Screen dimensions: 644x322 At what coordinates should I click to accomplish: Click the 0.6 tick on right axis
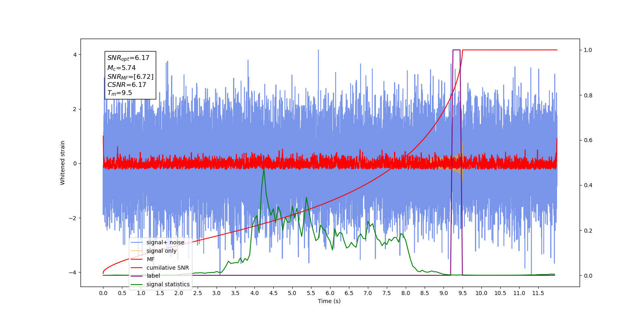tap(588, 140)
